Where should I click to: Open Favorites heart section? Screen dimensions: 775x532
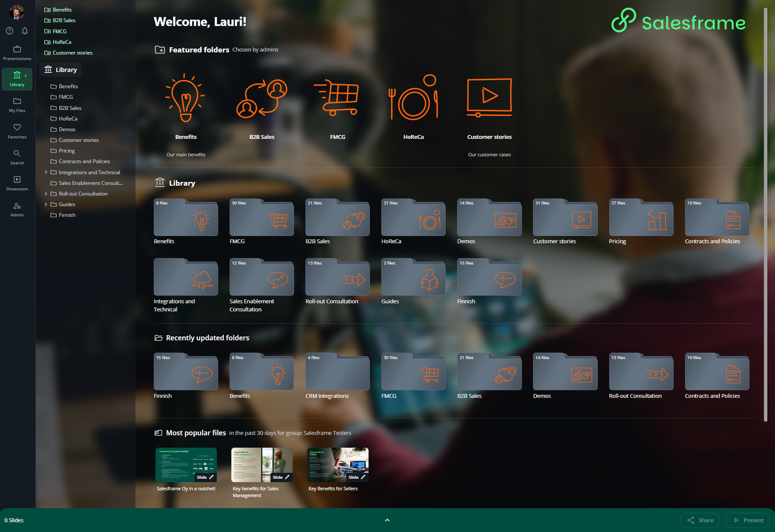point(17,131)
